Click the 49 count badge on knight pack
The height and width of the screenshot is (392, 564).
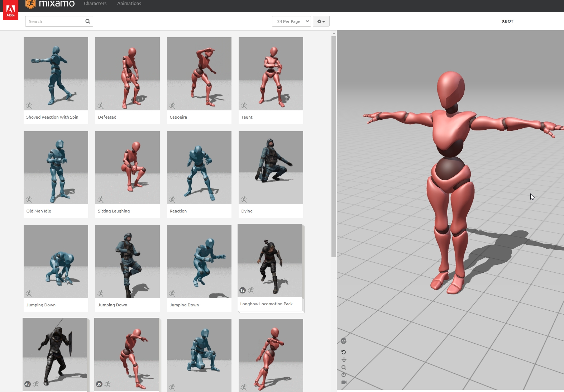[x=28, y=384]
